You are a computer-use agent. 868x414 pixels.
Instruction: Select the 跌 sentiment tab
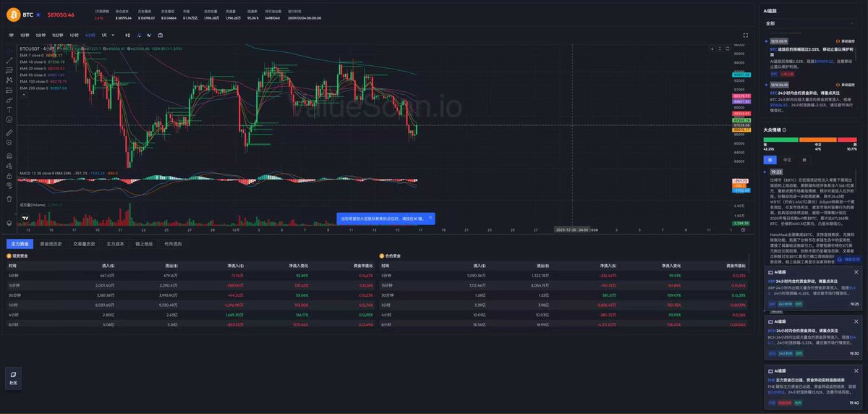[803, 159]
